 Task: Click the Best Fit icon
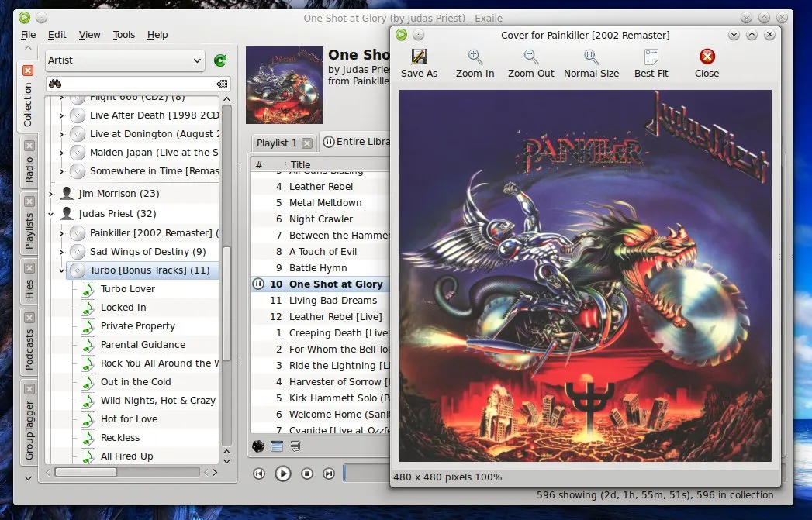tap(651, 63)
